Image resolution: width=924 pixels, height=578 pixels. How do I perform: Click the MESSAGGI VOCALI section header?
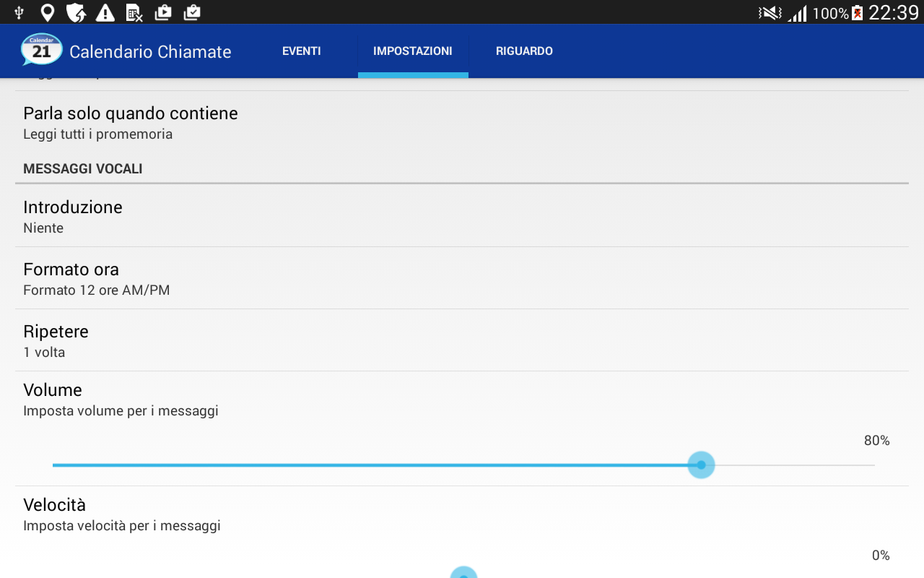83,169
